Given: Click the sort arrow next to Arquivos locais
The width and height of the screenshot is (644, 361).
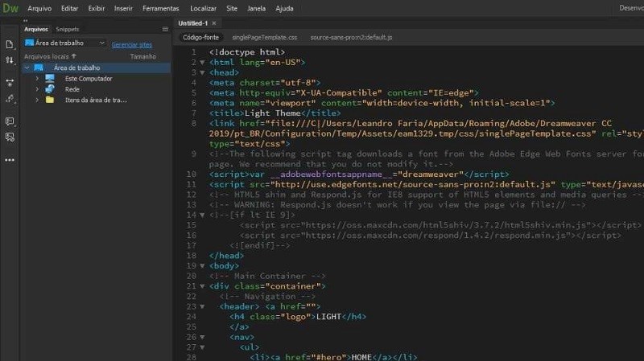Looking at the screenshot, I should (74, 56).
